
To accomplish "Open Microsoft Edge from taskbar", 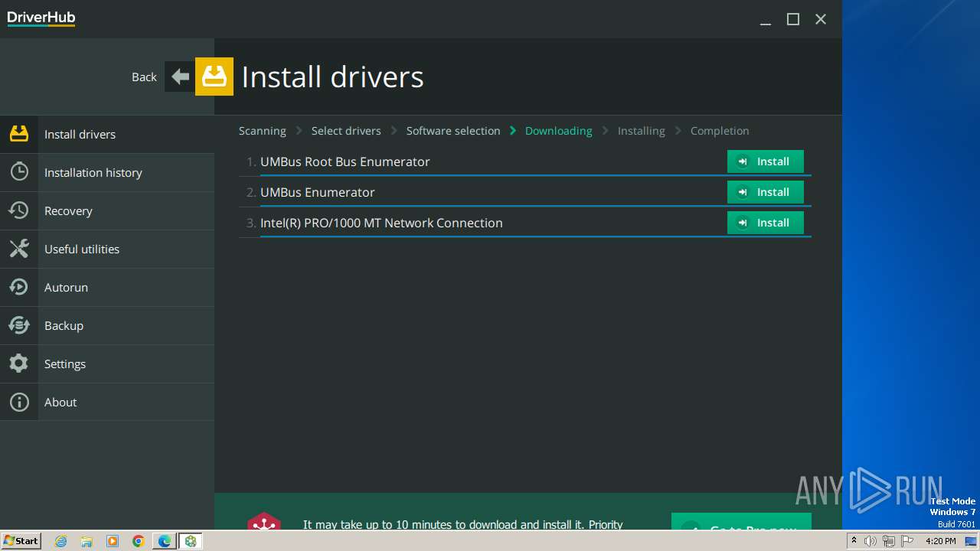I will [x=165, y=541].
